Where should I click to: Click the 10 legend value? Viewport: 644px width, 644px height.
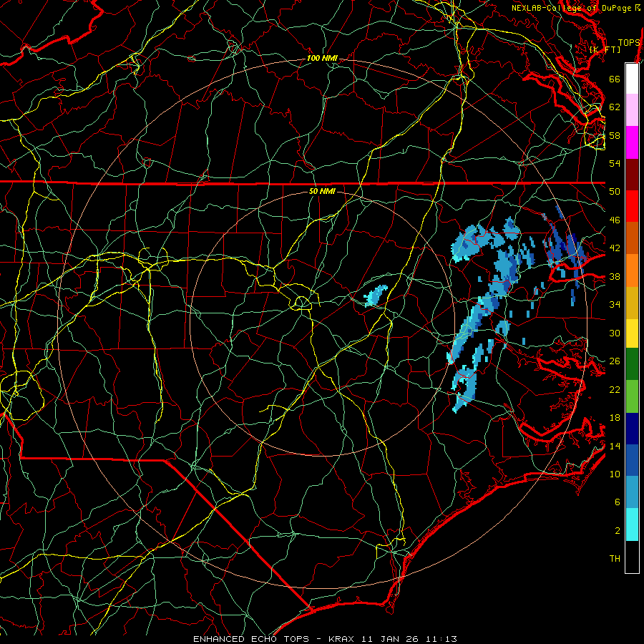[615, 474]
